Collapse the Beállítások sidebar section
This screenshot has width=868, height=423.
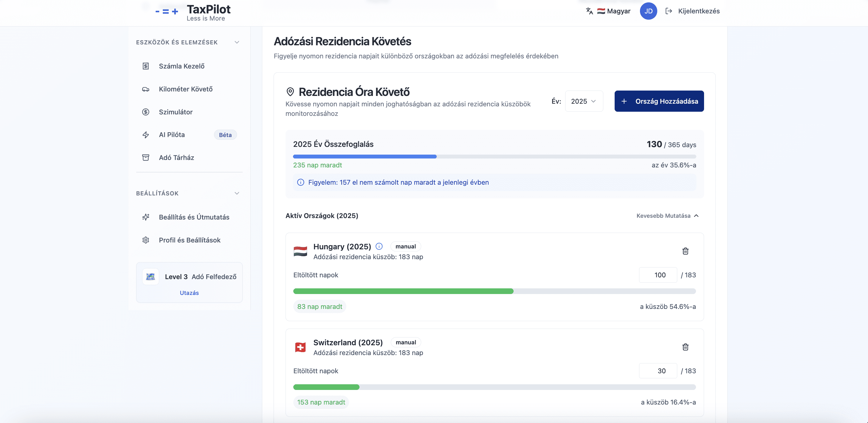pos(237,193)
